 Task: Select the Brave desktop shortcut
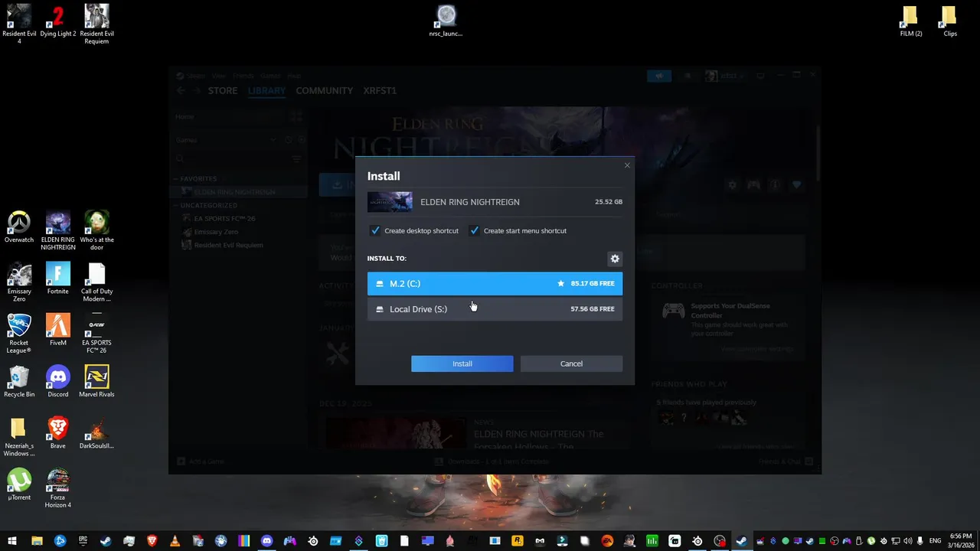point(58,432)
